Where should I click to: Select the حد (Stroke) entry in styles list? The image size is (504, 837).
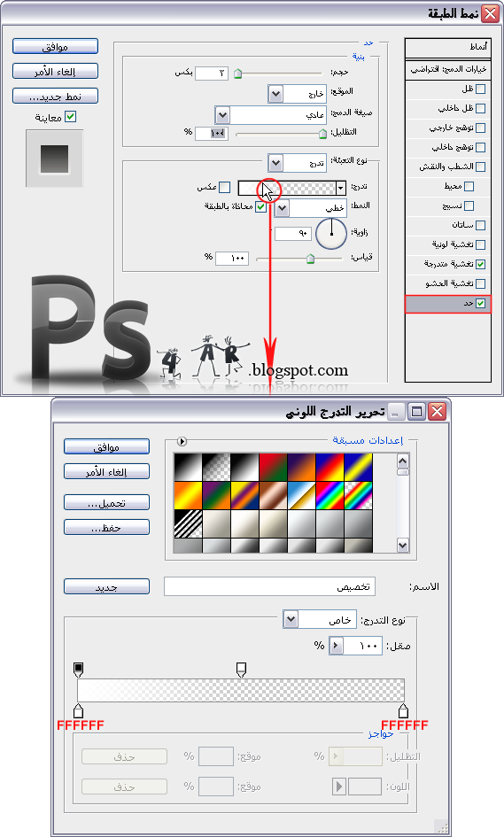448,303
